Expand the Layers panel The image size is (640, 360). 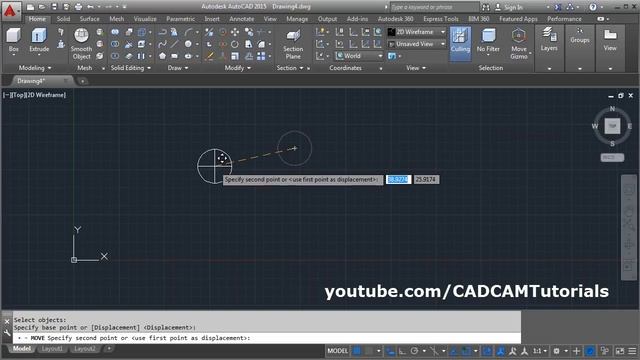pyautogui.click(x=549, y=48)
